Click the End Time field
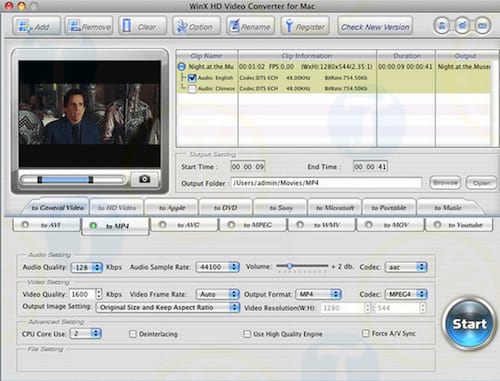Image resolution: width=500 pixels, height=381 pixels. (x=370, y=166)
